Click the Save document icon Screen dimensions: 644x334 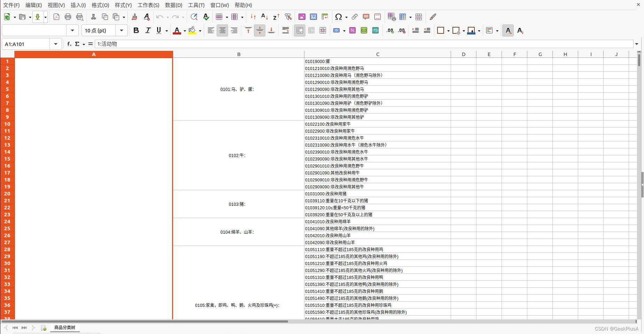tap(38, 17)
